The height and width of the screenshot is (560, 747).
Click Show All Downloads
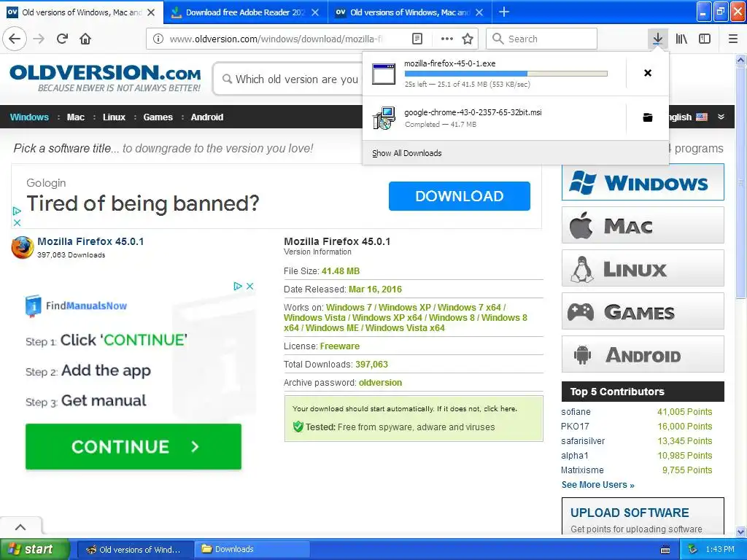pyautogui.click(x=407, y=153)
